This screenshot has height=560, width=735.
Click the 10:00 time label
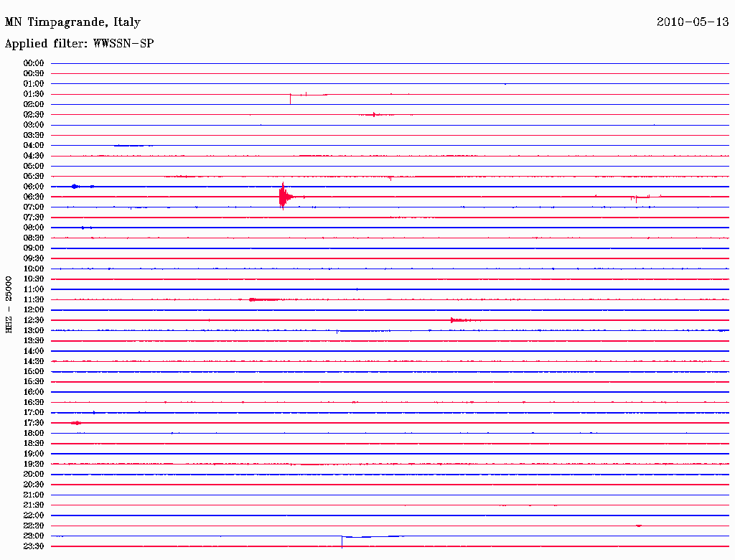pos(34,269)
